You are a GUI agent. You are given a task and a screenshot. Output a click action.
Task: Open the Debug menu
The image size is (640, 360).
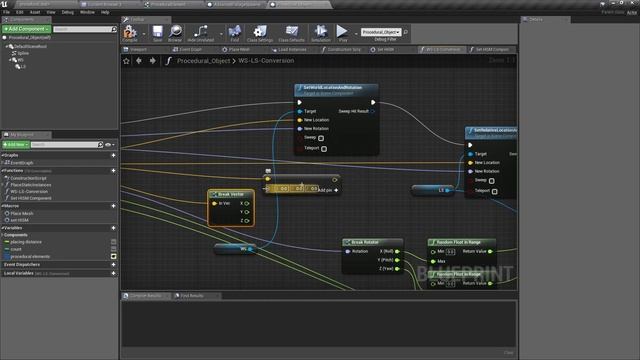68,12
